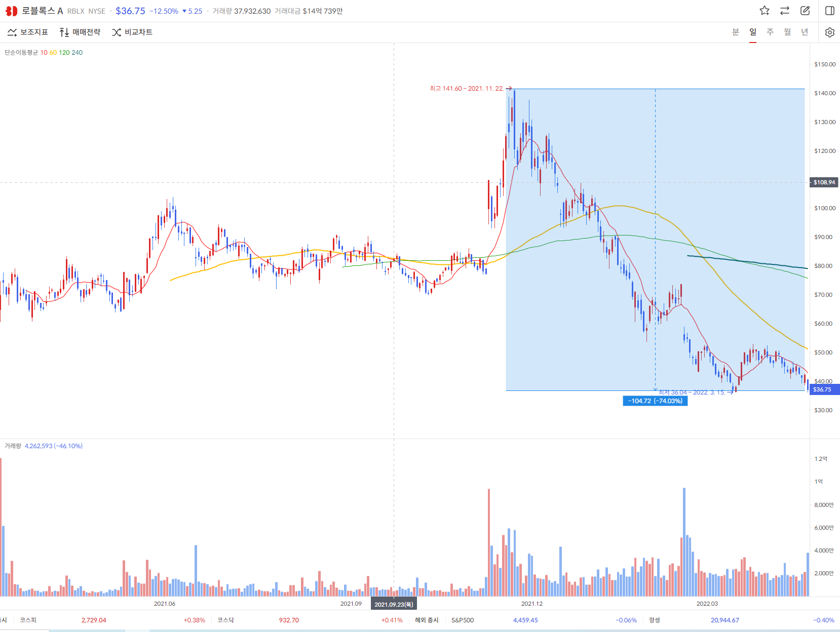Select the 240-period moving average value
This screenshot has width=840, height=632.
click(77, 53)
